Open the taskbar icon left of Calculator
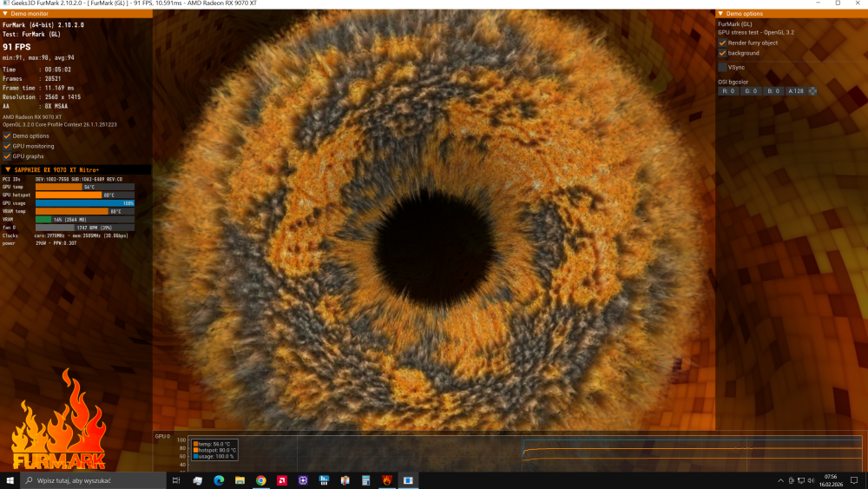 pyautogui.click(x=345, y=480)
